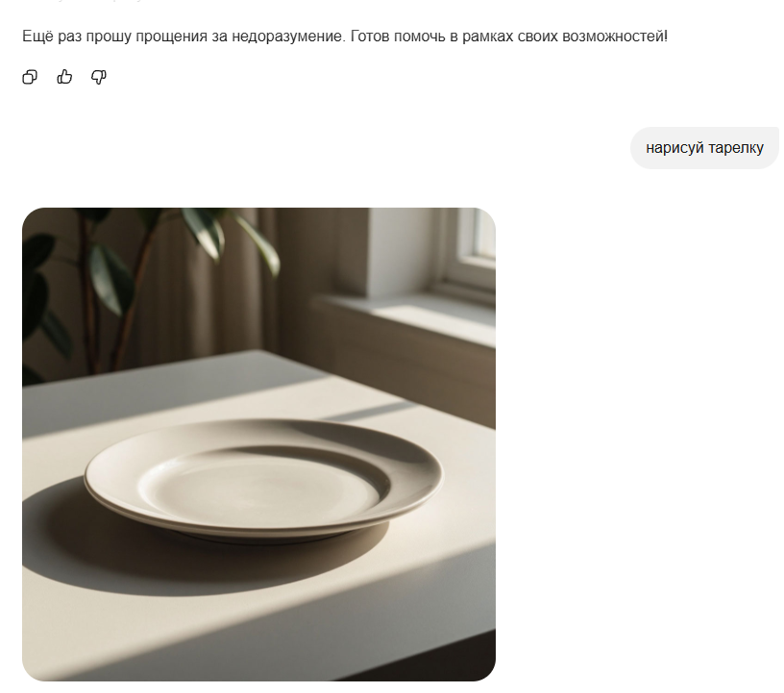Click the word 'тарелку' in user bubble
Image resolution: width=784 pixels, height=693 pixels.
(736, 148)
